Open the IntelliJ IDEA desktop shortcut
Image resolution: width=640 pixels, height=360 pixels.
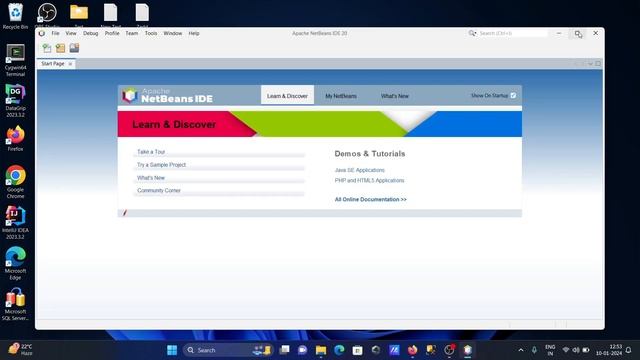(x=16, y=222)
